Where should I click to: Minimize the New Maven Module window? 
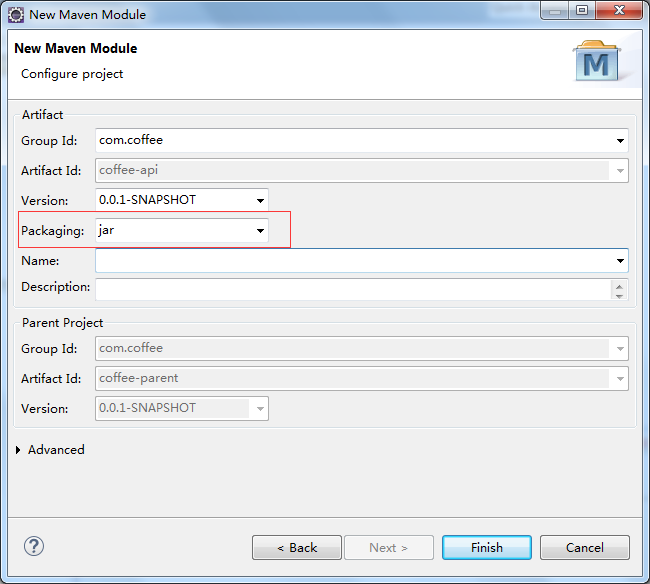click(555, 10)
